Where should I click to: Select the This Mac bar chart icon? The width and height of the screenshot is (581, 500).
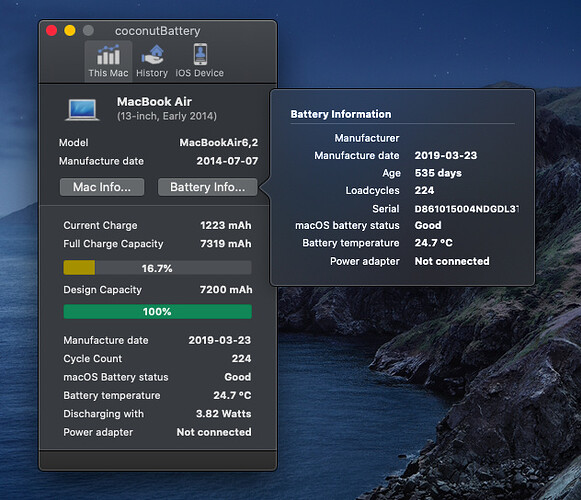[x=108, y=55]
